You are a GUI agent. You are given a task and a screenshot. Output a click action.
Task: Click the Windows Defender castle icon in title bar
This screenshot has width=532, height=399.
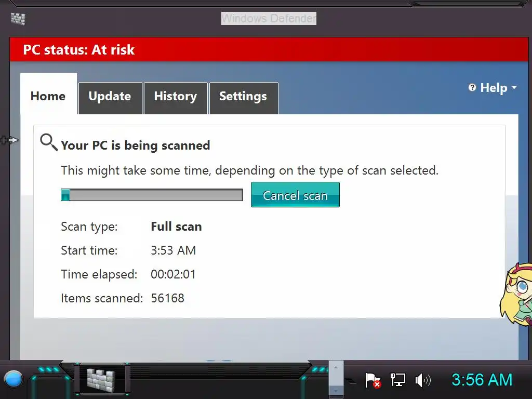pos(18,19)
